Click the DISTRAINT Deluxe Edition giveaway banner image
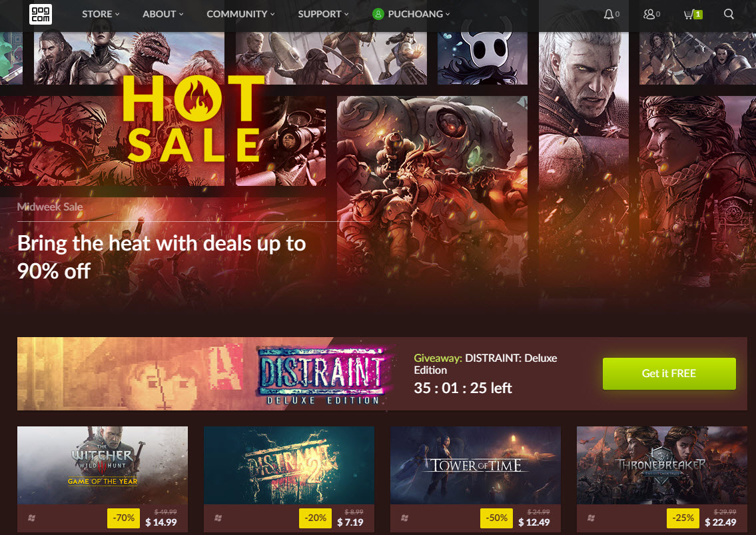Image resolution: width=756 pixels, height=535 pixels. 207,373
